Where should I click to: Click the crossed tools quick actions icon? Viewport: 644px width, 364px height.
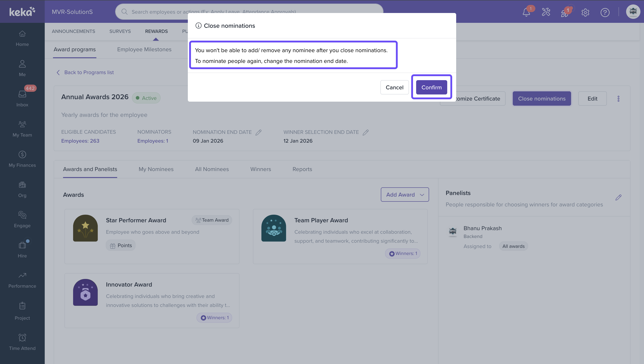546,12
